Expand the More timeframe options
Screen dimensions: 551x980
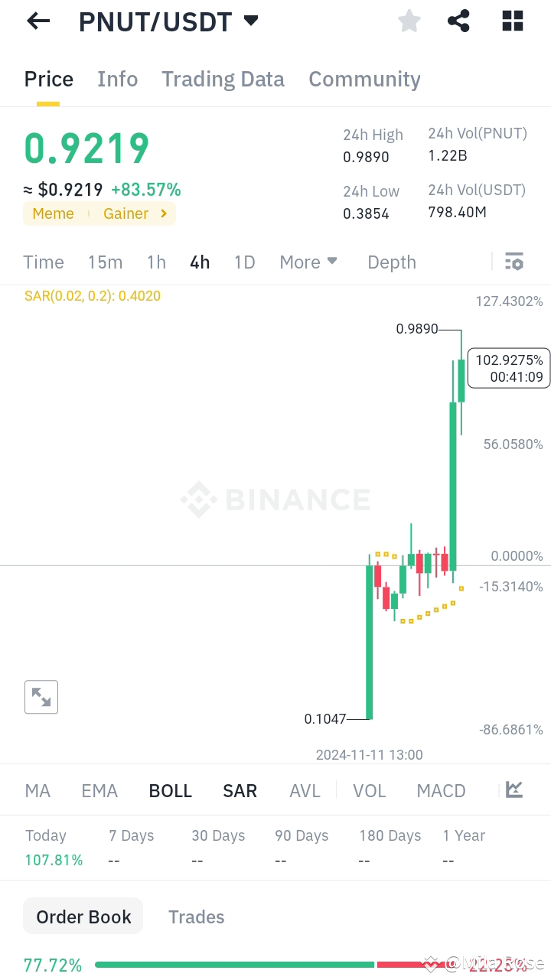pos(308,262)
